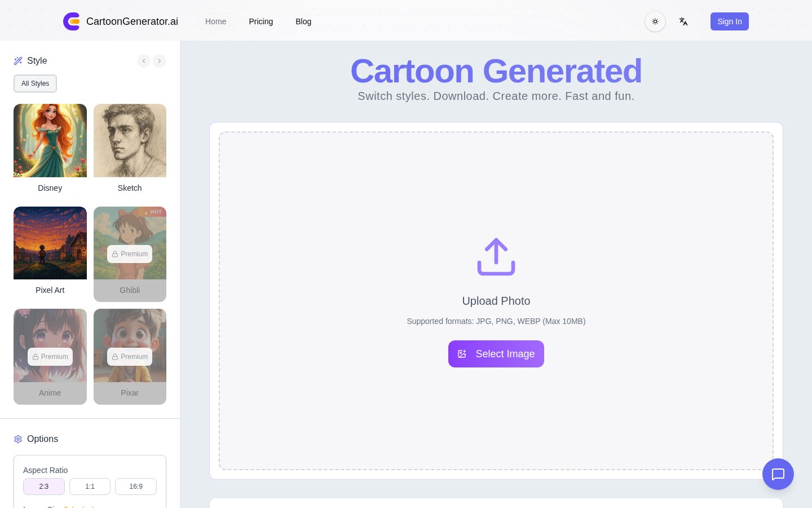Image resolution: width=812 pixels, height=508 pixels.
Task: Click the Select Image button
Action: 496,354
